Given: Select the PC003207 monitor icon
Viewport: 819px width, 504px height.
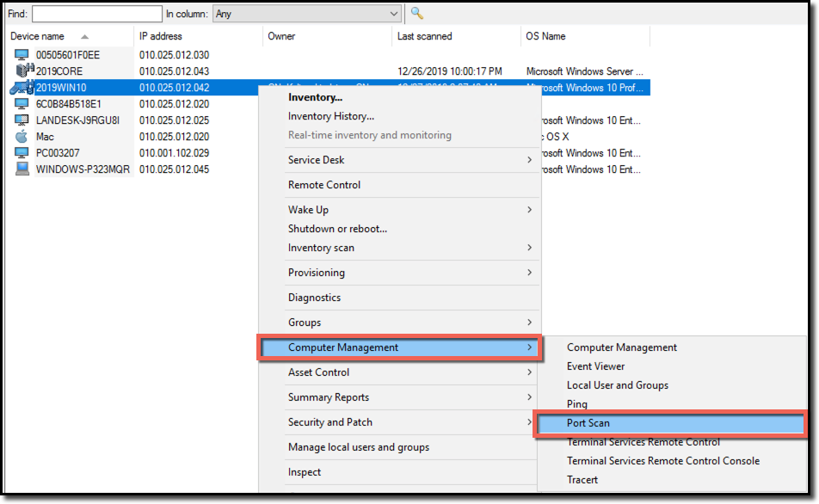Looking at the screenshot, I should [22, 153].
